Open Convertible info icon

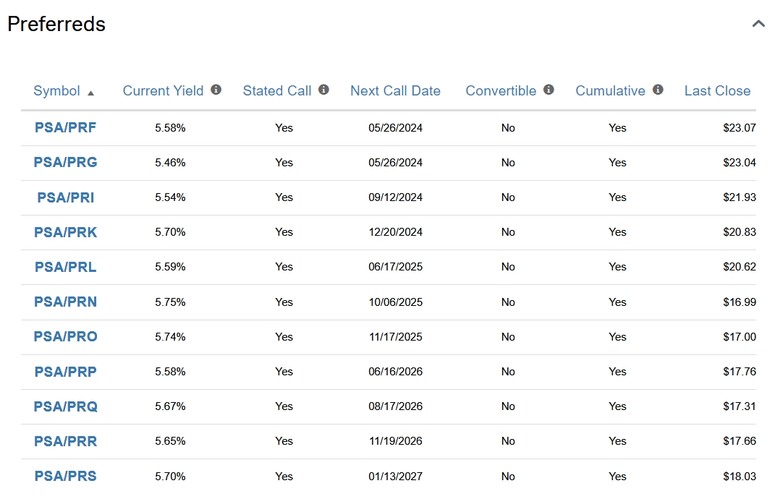click(549, 90)
